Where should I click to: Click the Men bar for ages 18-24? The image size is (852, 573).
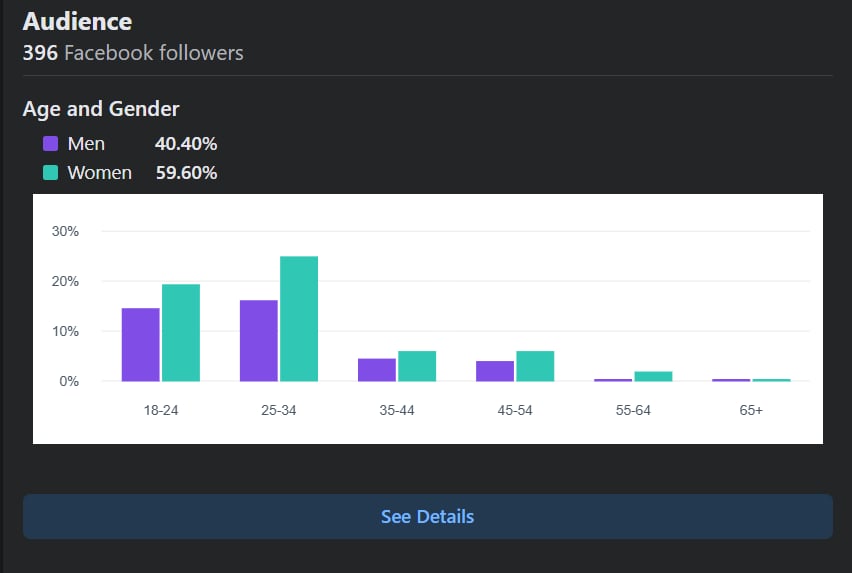pos(141,345)
